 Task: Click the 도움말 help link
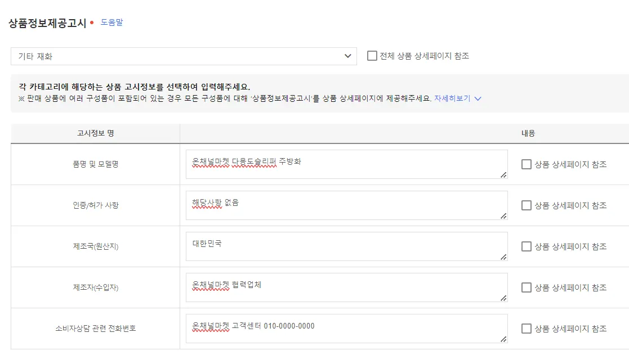111,23
